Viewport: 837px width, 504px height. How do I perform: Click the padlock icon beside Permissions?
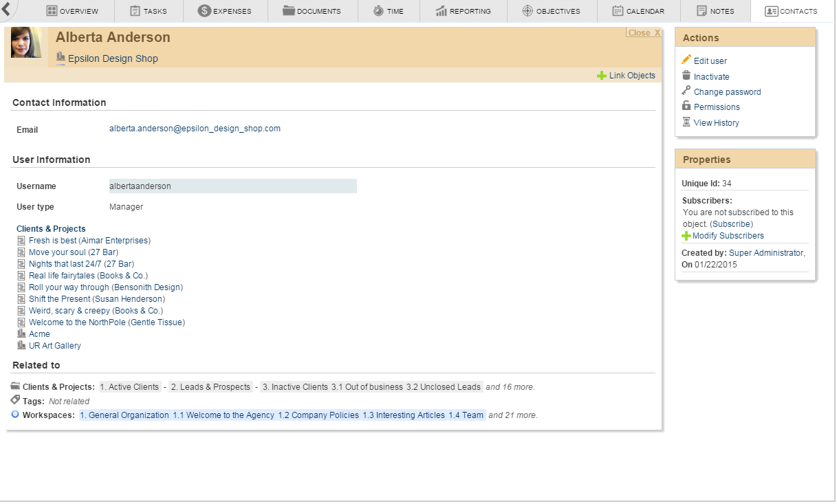click(x=686, y=107)
